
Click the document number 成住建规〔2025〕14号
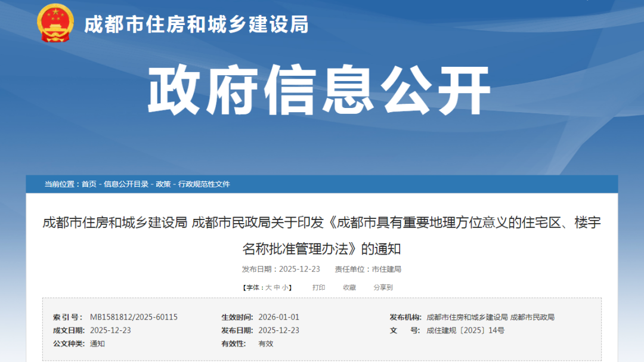(x=465, y=330)
